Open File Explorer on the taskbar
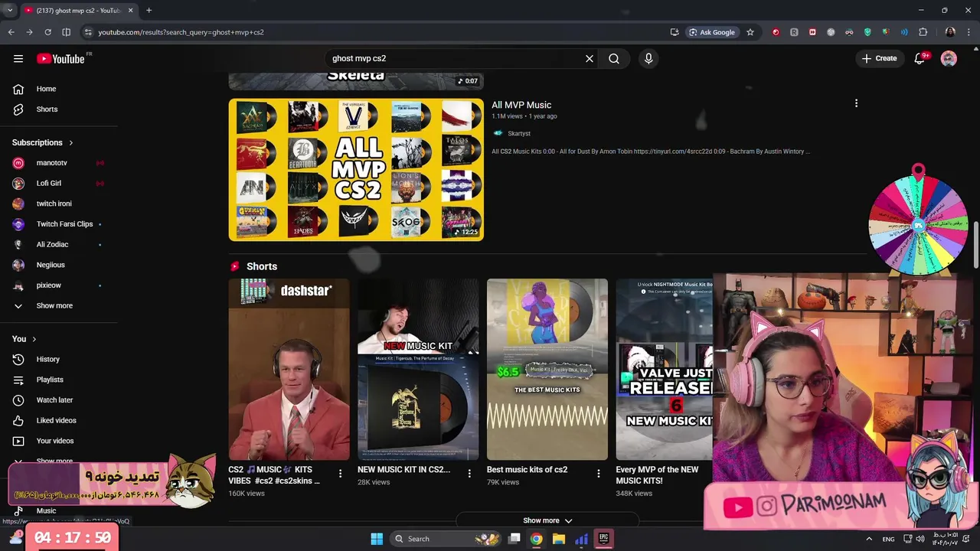 [559, 539]
